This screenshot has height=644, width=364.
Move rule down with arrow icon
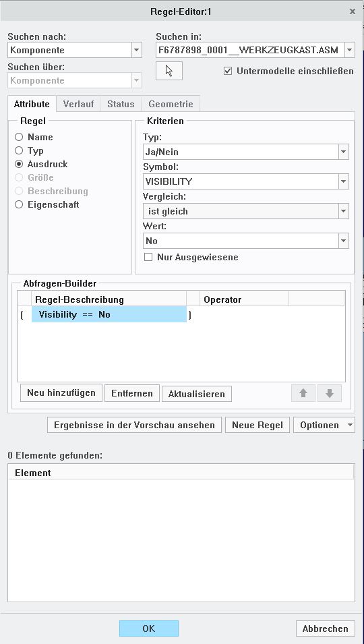[x=329, y=393]
